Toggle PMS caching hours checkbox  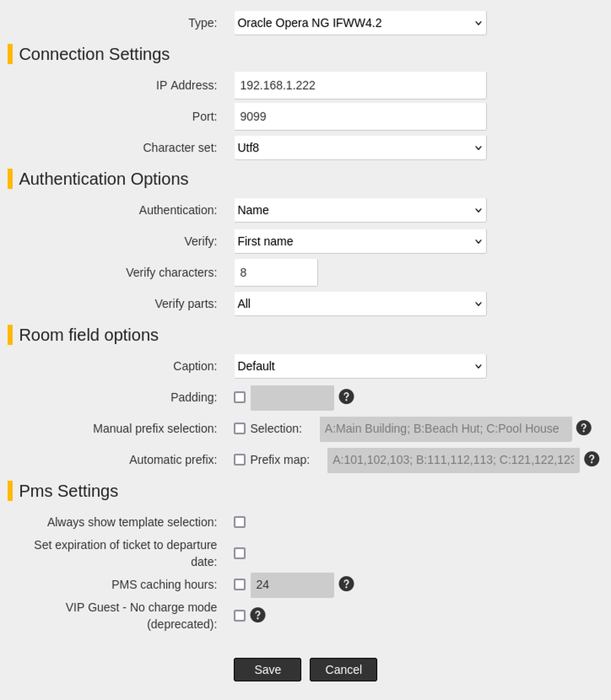[239, 585]
